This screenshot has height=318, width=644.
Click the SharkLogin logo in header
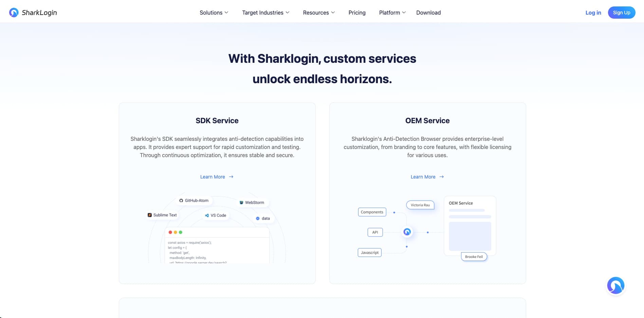[x=33, y=13]
